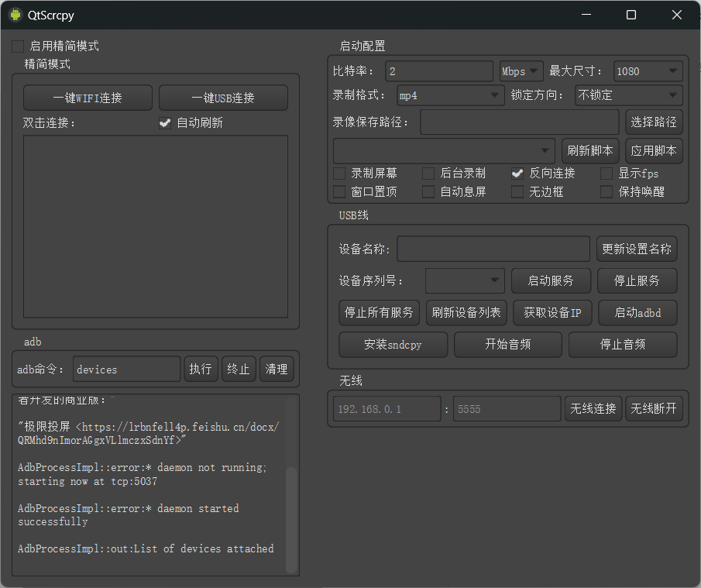Click the 启动adbd button
This screenshot has width=701, height=588.
pos(638,312)
